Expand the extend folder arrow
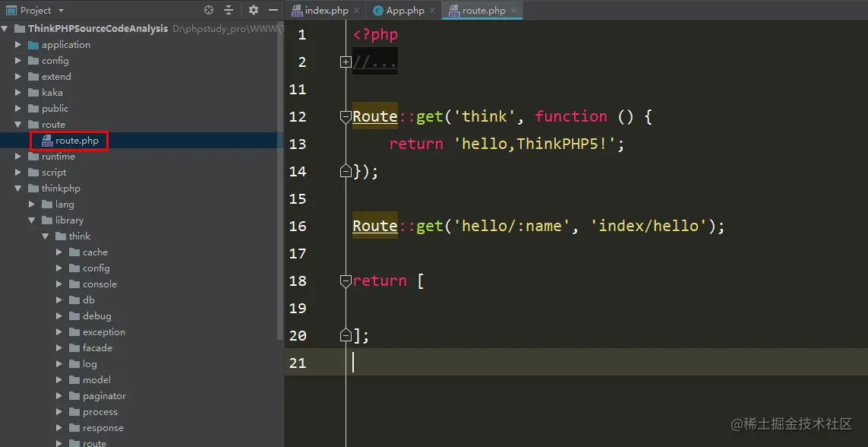868x447 pixels. [18, 77]
